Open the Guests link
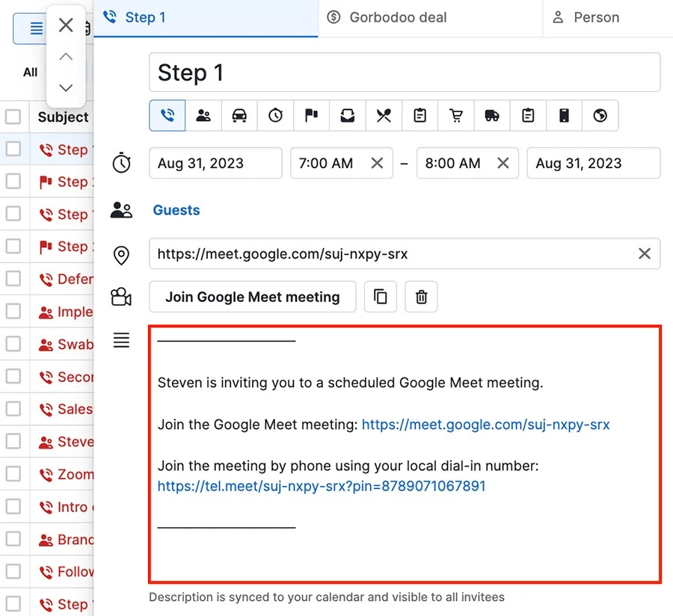673x616 pixels. pyautogui.click(x=176, y=210)
